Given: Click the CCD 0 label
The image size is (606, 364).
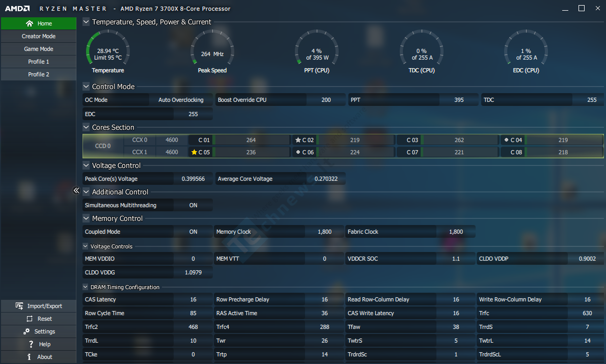Looking at the screenshot, I should click(103, 146).
